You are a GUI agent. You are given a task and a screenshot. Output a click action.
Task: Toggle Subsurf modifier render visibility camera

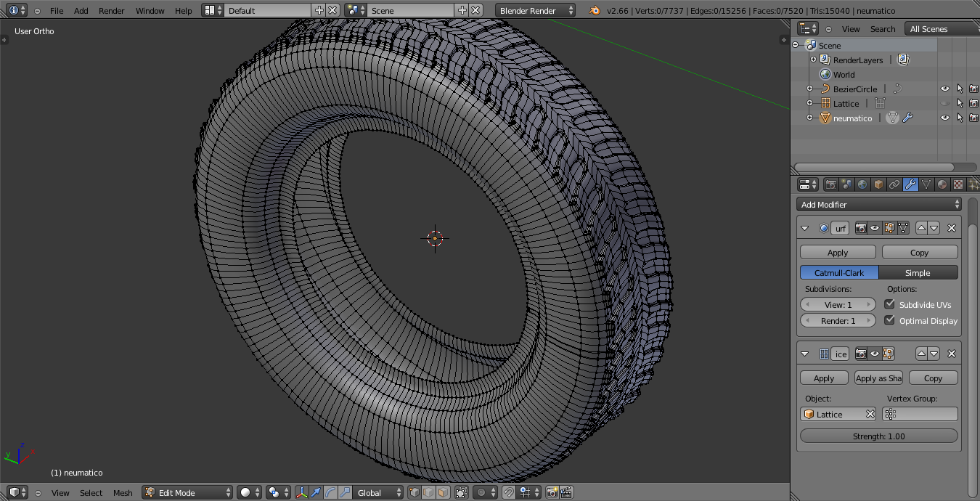pos(861,228)
